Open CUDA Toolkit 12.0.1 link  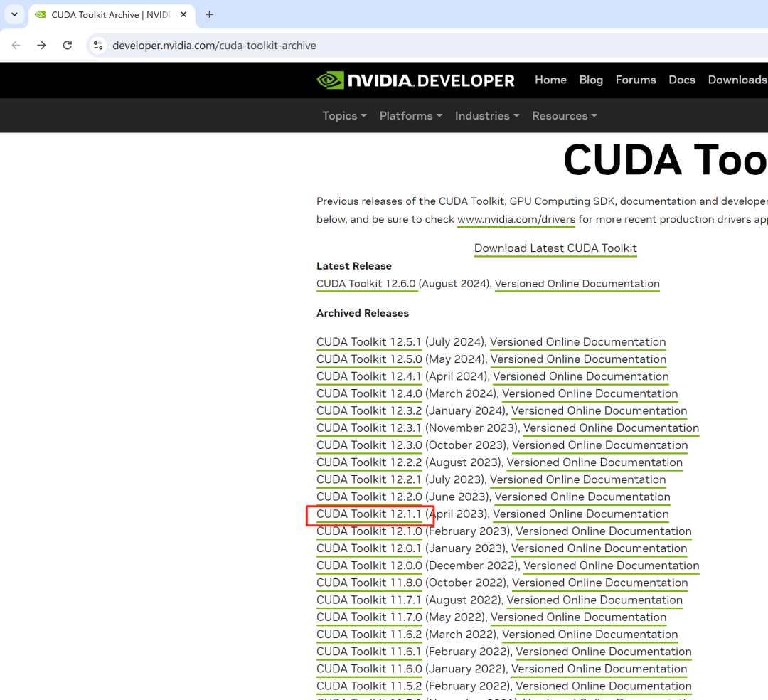[369, 548]
